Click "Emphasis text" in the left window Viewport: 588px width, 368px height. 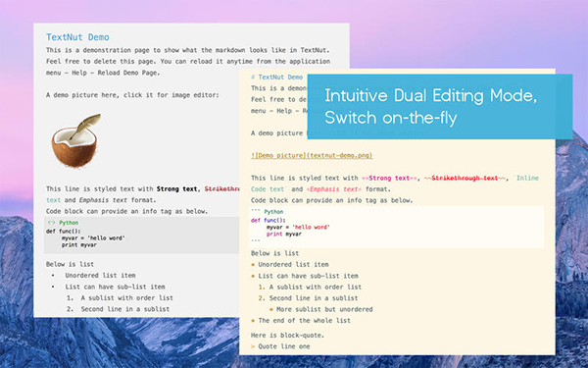(x=103, y=200)
